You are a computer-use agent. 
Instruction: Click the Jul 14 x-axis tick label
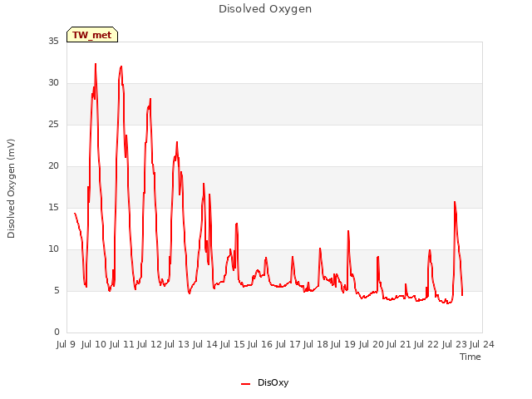pyautogui.click(x=205, y=344)
